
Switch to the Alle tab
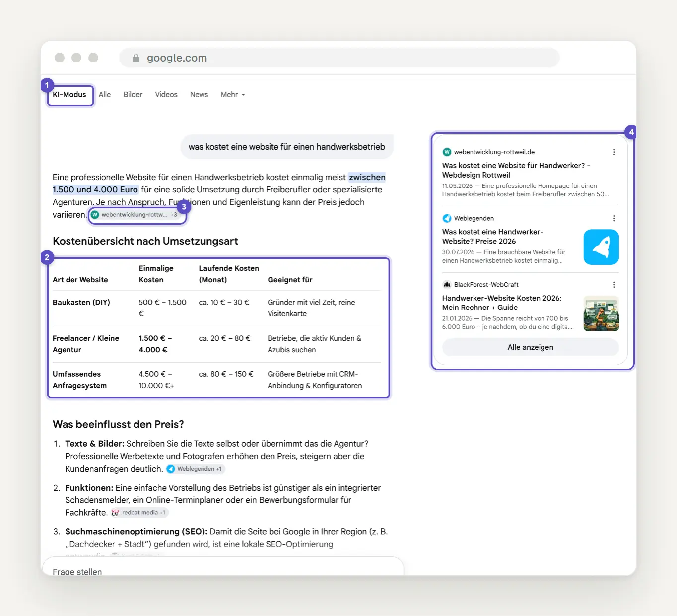pos(105,95)
